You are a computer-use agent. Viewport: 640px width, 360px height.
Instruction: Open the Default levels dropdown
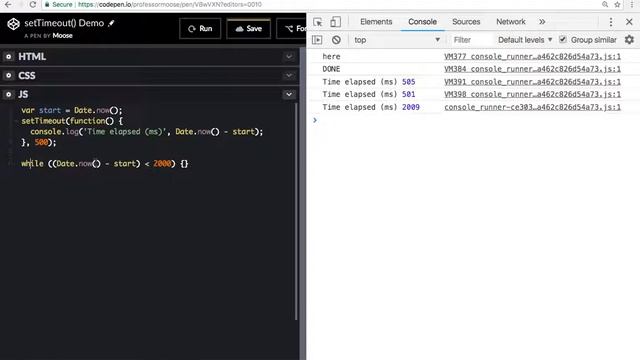(525, 40)
